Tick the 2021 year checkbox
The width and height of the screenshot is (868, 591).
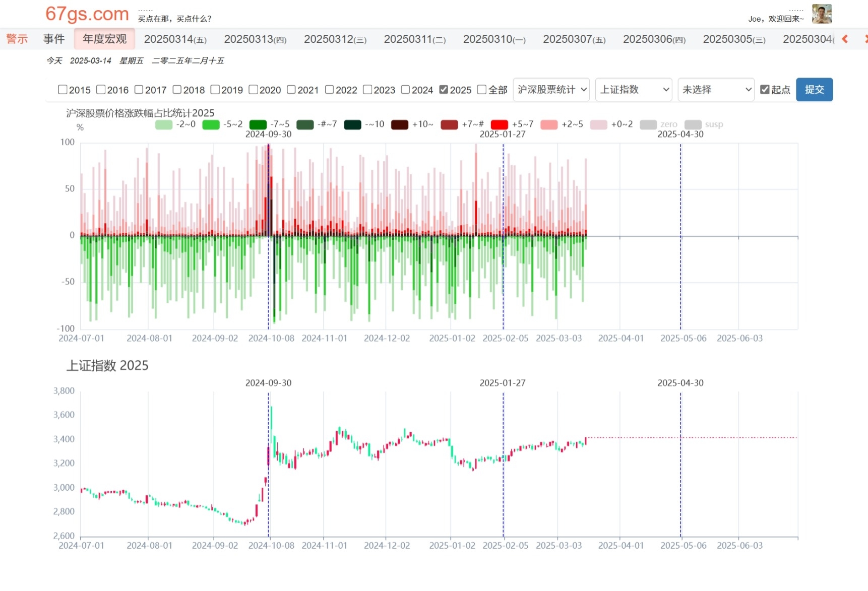point(291,90)
